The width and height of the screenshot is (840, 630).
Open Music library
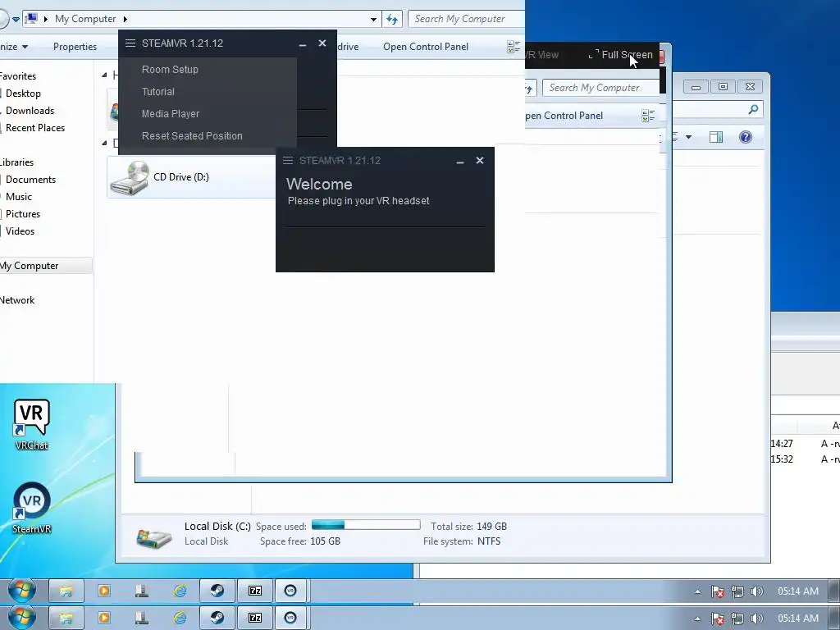(19, 197)
